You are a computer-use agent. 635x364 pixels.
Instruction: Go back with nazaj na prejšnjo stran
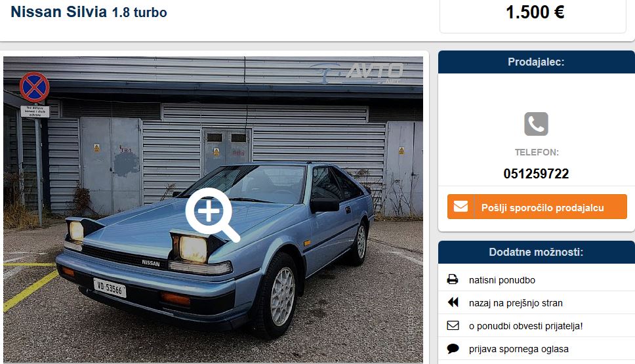(x=516, y=303)
